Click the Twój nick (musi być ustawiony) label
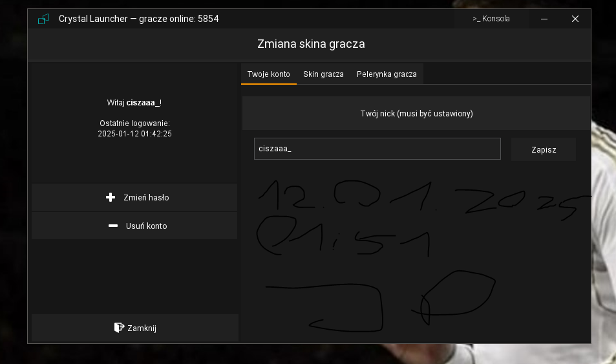The height and width of the screenshot is (364, 616). 416,113
